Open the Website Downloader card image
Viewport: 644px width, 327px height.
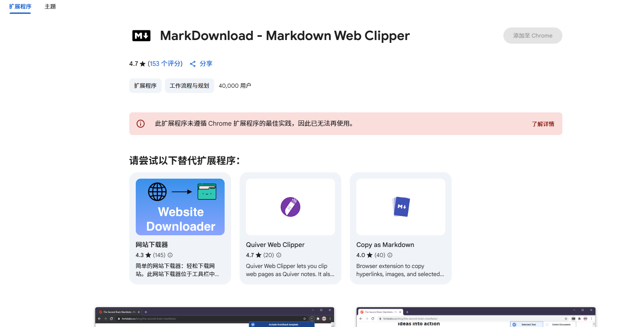coord(180,207)
